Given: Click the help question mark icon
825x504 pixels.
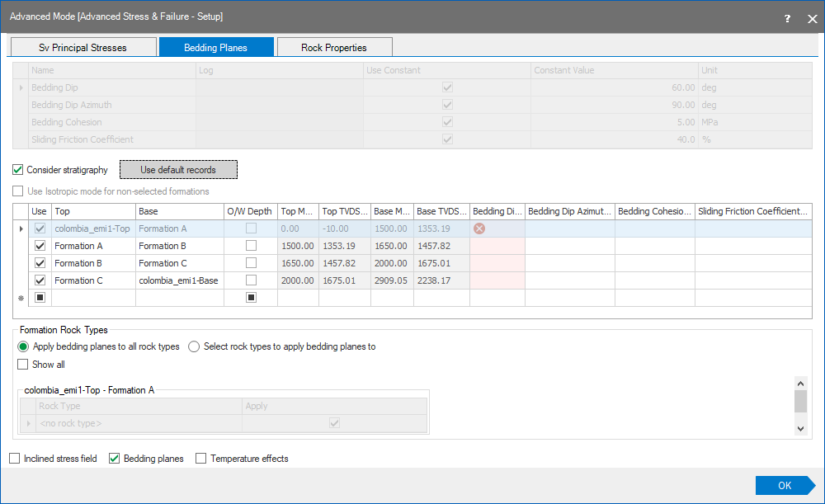Looking at the screenshot, I should click(787, 17).
